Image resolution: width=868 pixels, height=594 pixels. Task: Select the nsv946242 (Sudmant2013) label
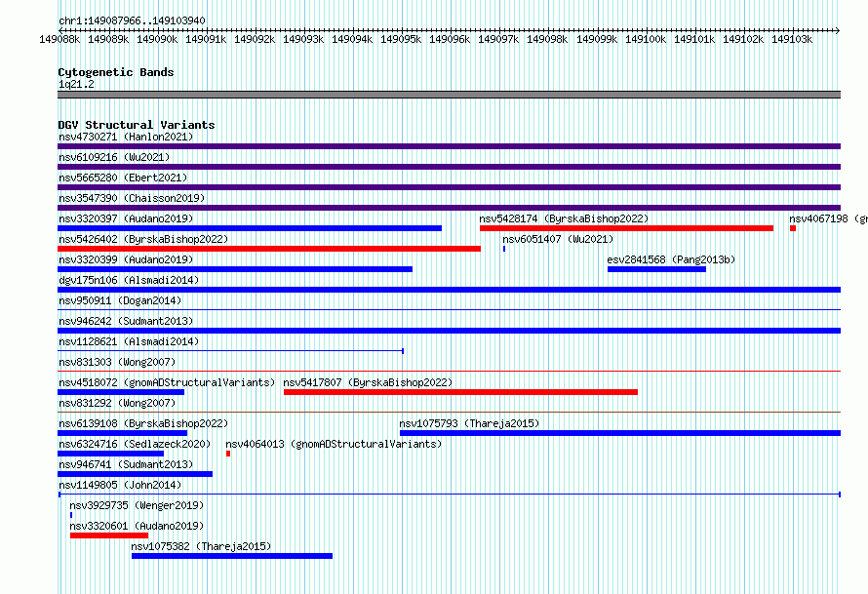point(126,321)
